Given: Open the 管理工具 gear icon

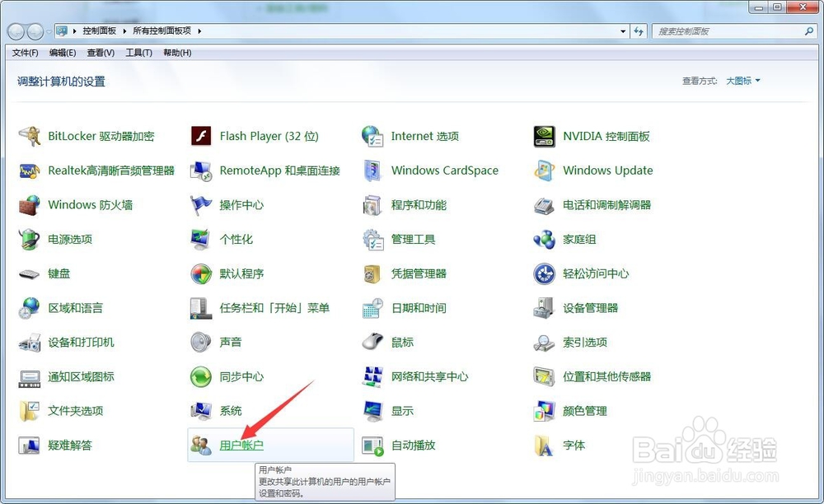Looking at the screenshot, I should click(x=372, y=240).
